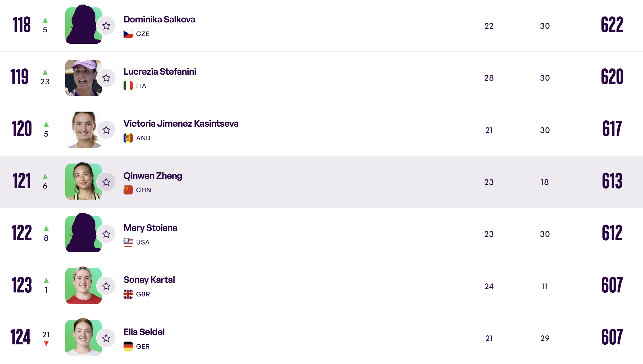
Task: Favorite Dominika Salkova with the star icon
Action: click(106, 26)
